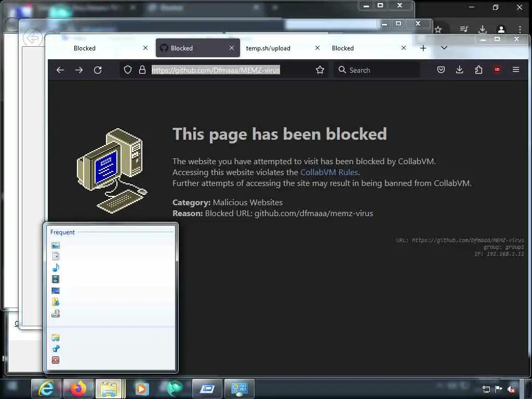Close window via red X jump list item
532x399 pixels.
click(56, 360)
